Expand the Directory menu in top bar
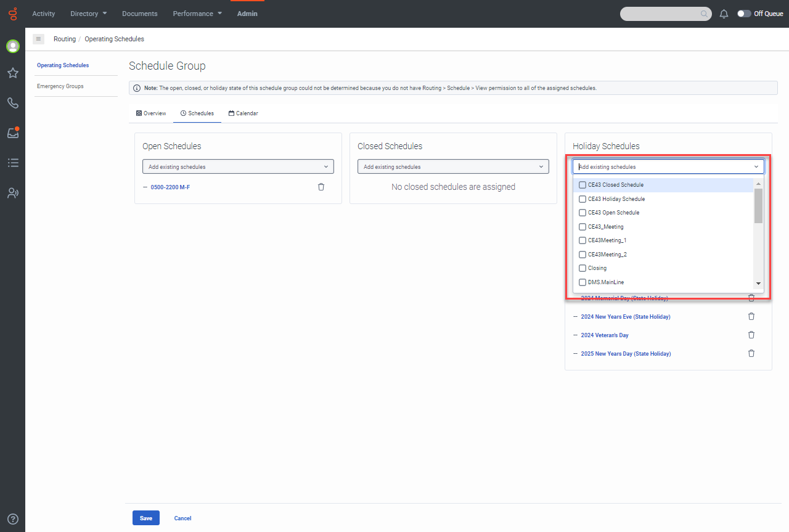This screenshot has width=789, height=532. [88, 14]
